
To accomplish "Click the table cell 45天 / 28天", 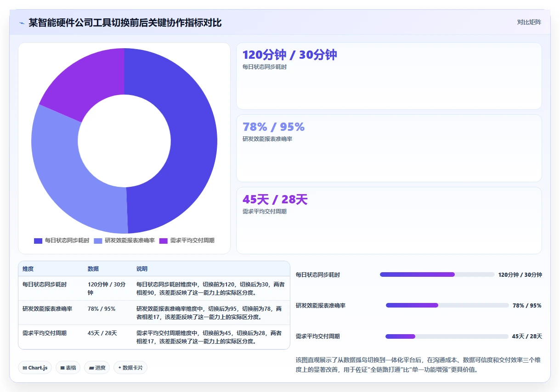I will click(102, 333).
